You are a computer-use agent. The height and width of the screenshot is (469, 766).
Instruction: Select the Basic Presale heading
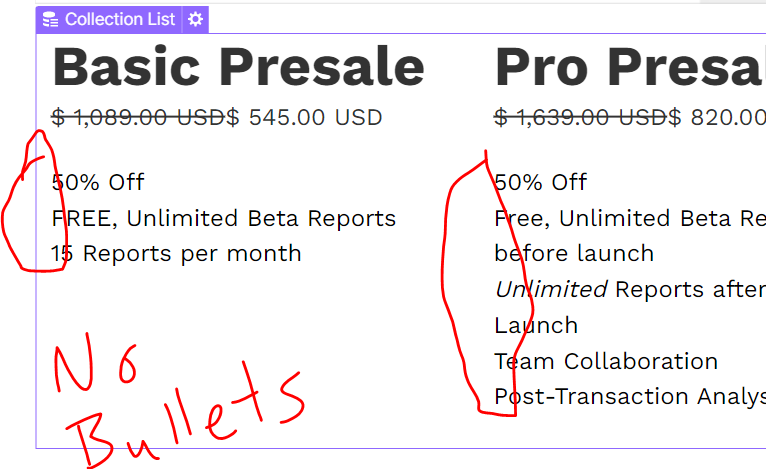(x=238, y=67)
